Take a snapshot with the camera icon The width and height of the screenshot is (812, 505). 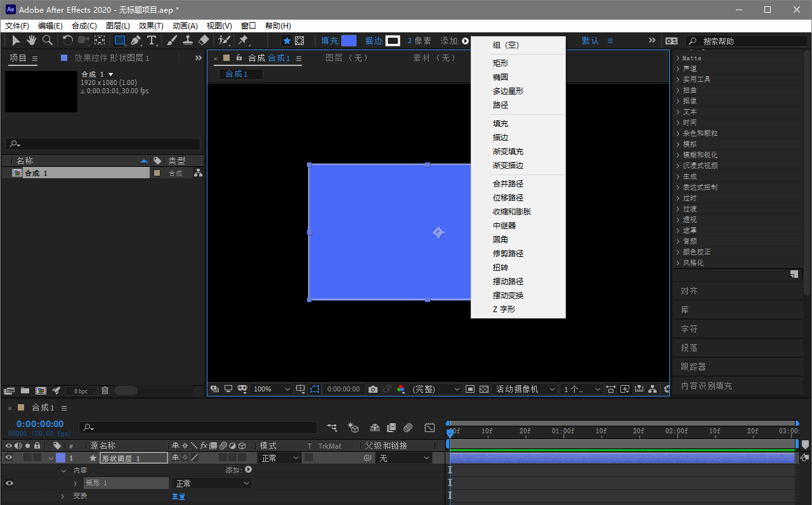pyautogui.click(x=373, y=389)
